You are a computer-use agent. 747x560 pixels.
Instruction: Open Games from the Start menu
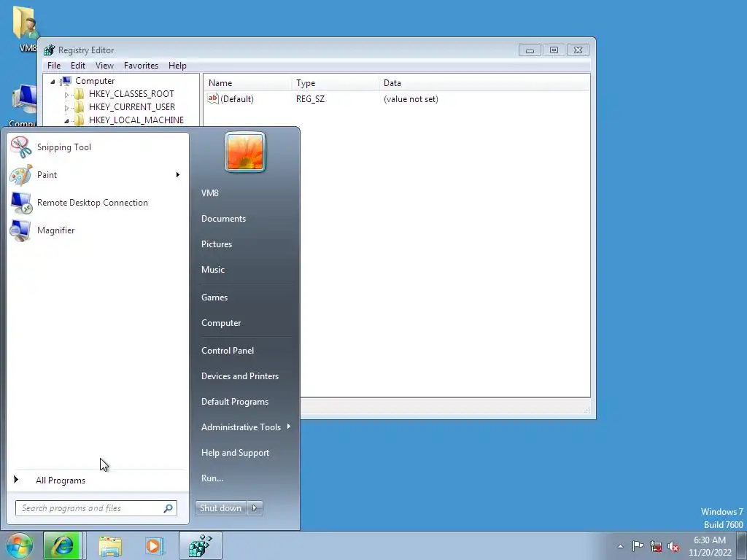coord(214,297)
